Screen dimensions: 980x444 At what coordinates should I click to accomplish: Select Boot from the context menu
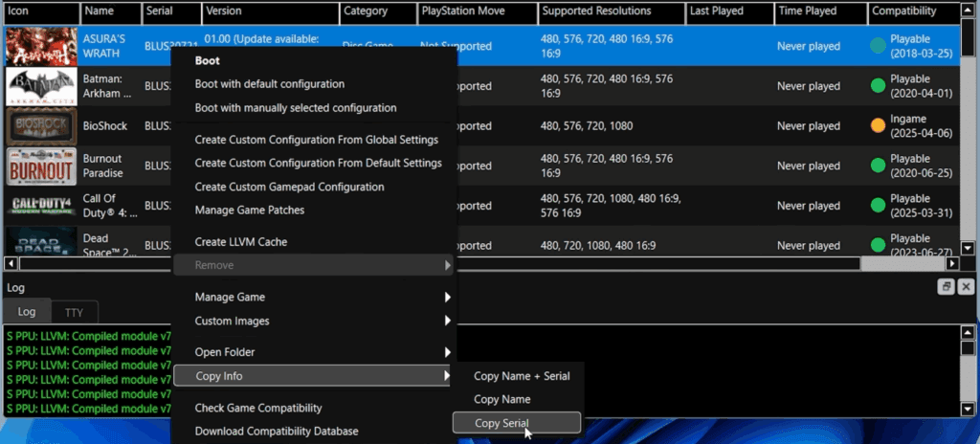point(313,60)
